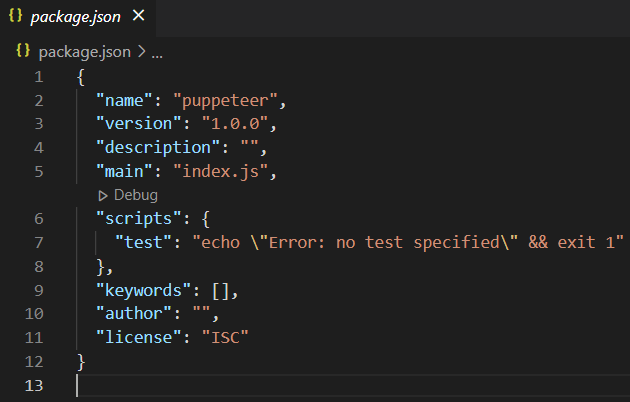Place cursor on empty line 13

[x=353, y=386]
